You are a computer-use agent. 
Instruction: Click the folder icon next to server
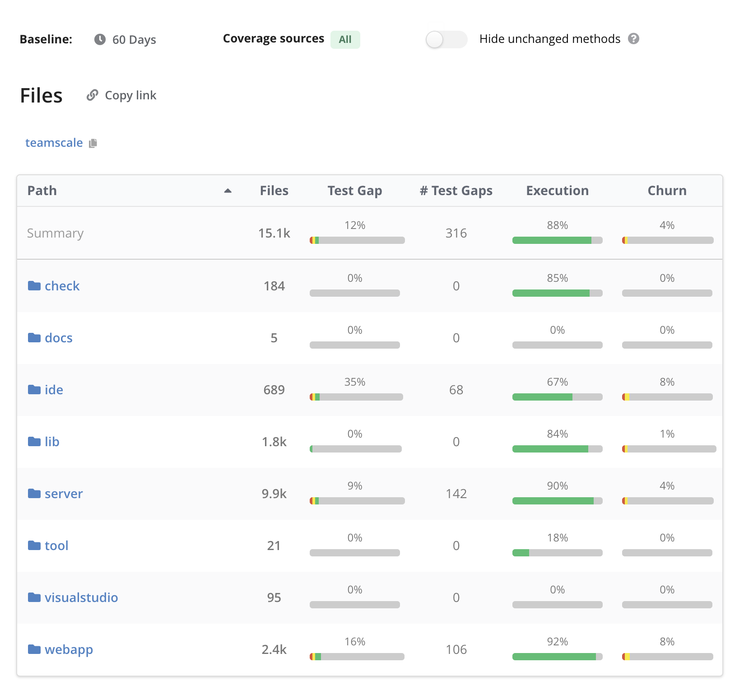coord(34,493)
